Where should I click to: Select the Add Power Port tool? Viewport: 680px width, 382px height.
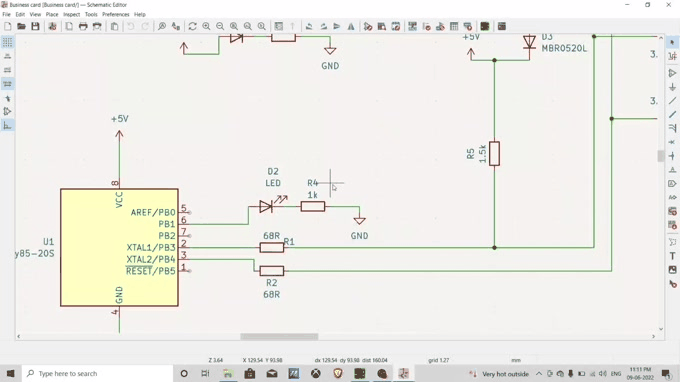click(672, 87)
